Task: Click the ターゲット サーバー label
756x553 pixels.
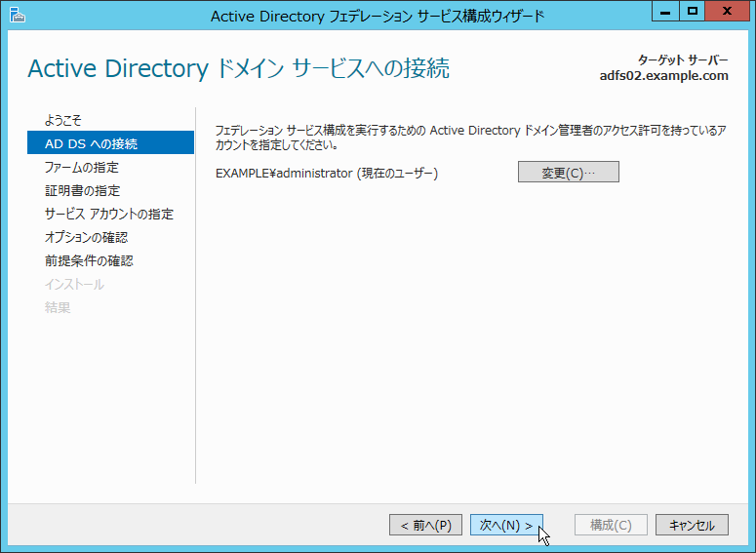Action: click(683, 59)
